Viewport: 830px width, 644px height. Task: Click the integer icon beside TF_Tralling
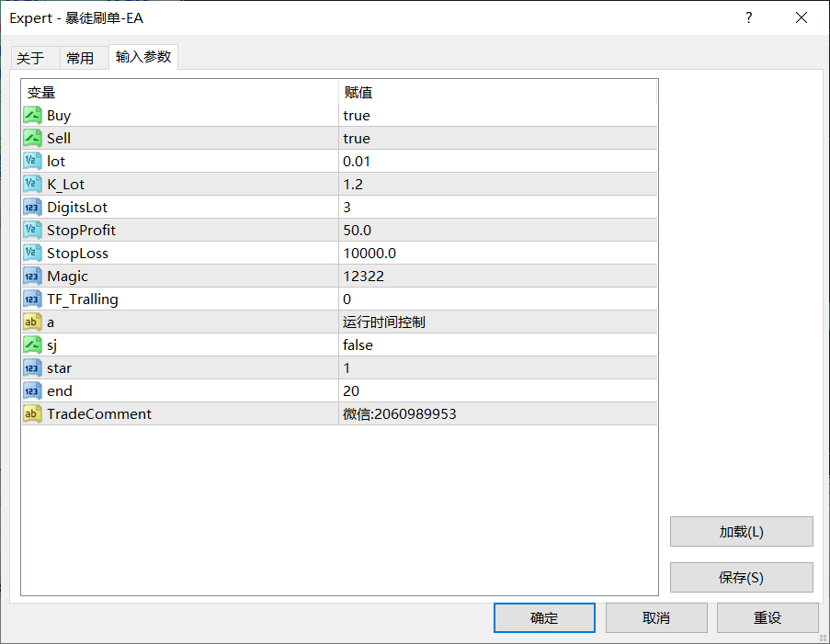click(x=32, y=299)
